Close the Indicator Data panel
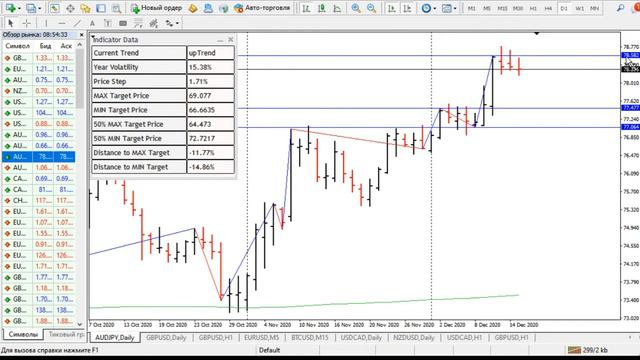Viewport: 640px width, 360px height. (231, 39)
